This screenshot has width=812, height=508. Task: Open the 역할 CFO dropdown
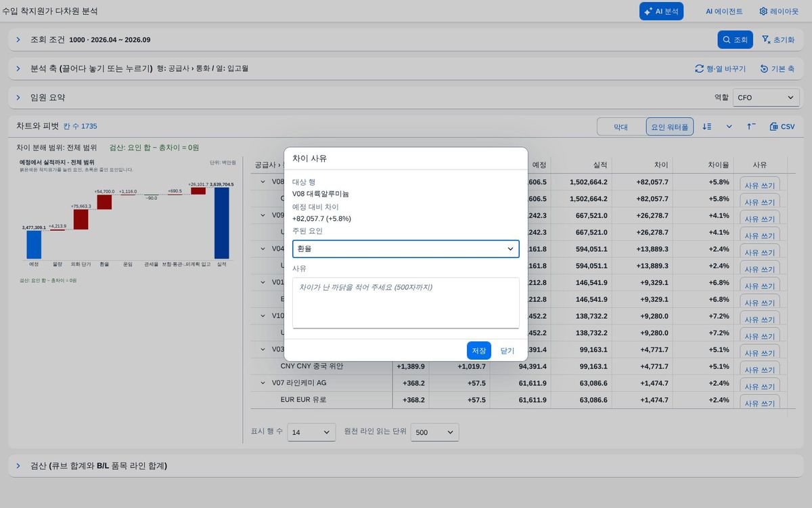766,98
